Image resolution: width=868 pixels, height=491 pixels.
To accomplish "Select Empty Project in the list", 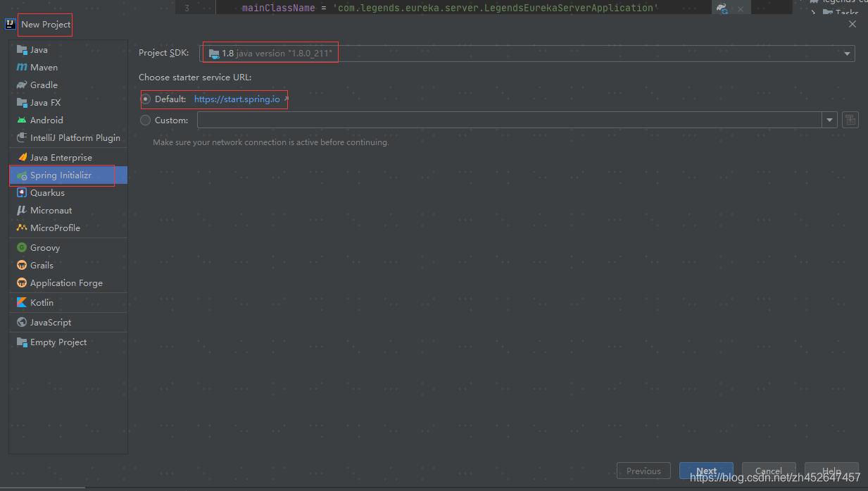I will [58, 342].
